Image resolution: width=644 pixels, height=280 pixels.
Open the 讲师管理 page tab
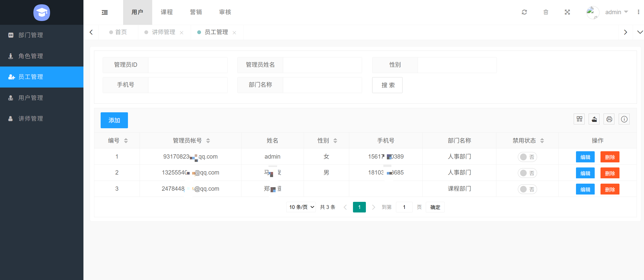pyautogui.click(x=163, y=32)
